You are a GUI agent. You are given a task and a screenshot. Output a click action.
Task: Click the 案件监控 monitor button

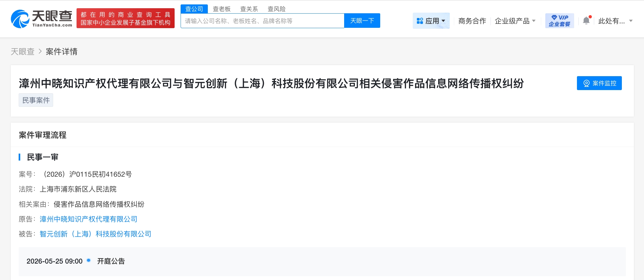point(599,83)
